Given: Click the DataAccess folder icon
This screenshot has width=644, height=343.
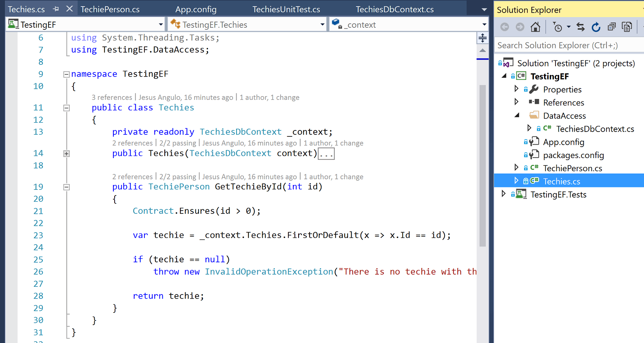Looking at the screenshot, I should coord(534,115).
